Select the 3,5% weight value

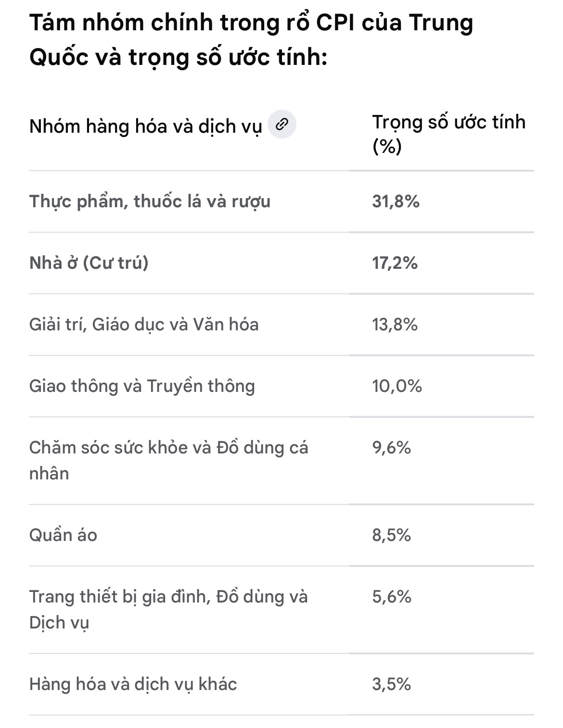pos(391,684)
